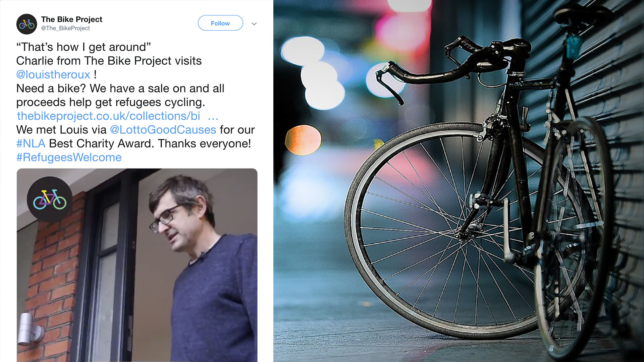Open the tweet options chevron menu
Image resolution: width=644 pixels, height=362 pixels.
[x=254, y=24]
